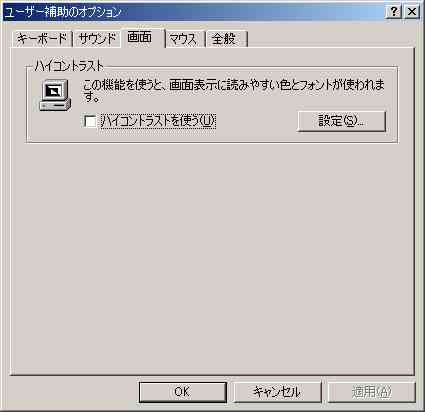Click the ハイコントラスト group box heading
The width and height of the screenshot is (425, 412).
69,66
